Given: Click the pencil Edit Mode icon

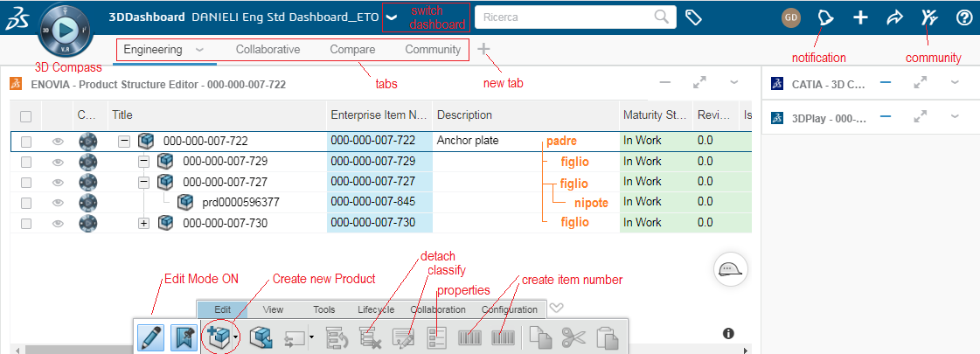Looking at the screenshot, I should [149, 338].
